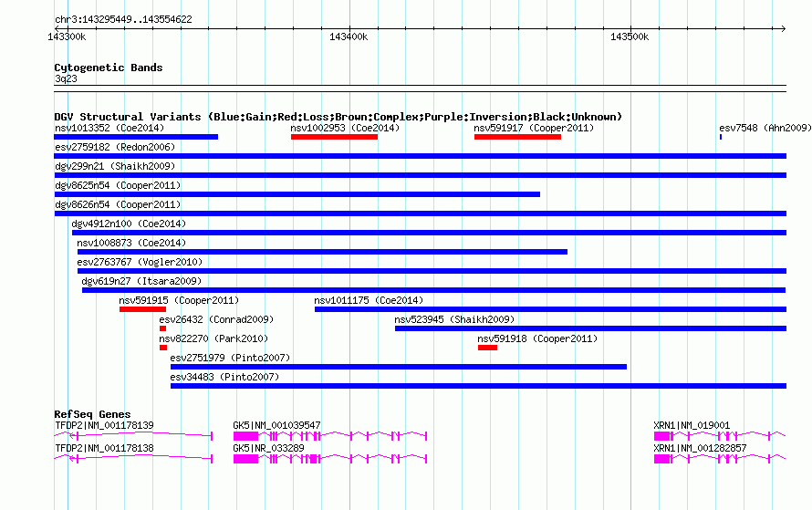Click the DGV Structural Variants track title

coord(338,117)
